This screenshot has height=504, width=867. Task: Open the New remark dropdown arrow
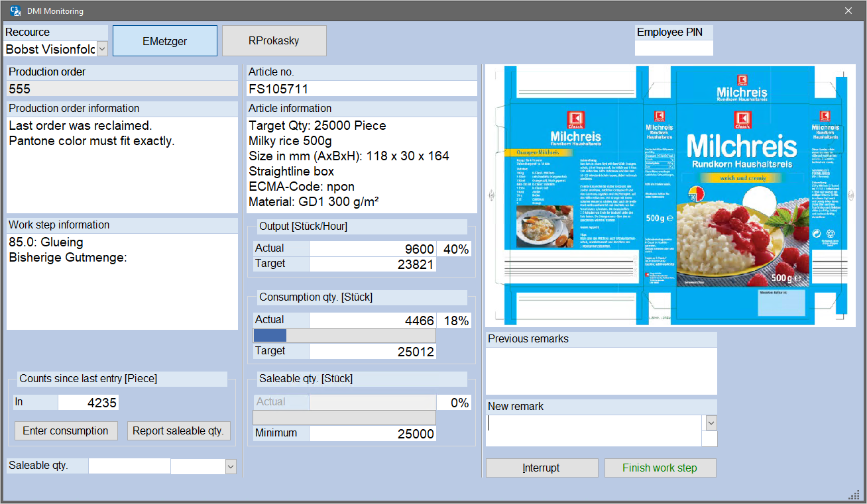pos(711,423)
